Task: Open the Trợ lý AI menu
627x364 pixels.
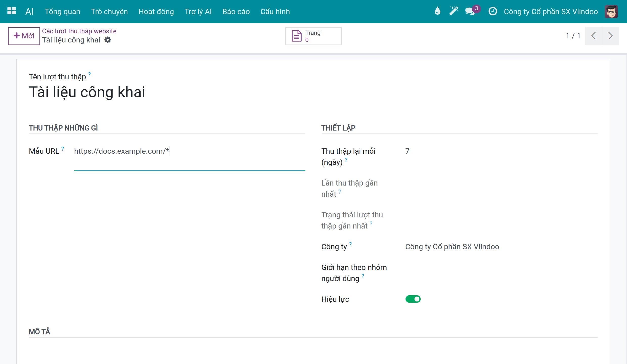Action: [x=198, y=11]
